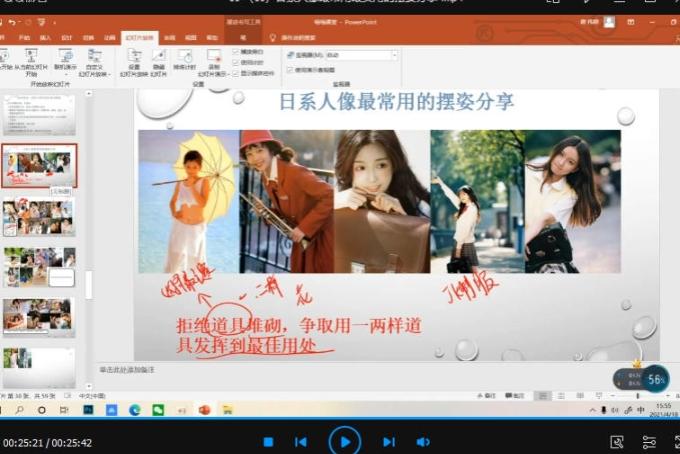
Task: Toggle the Show Media Controls checkbox
Action: tap(236, 71)
